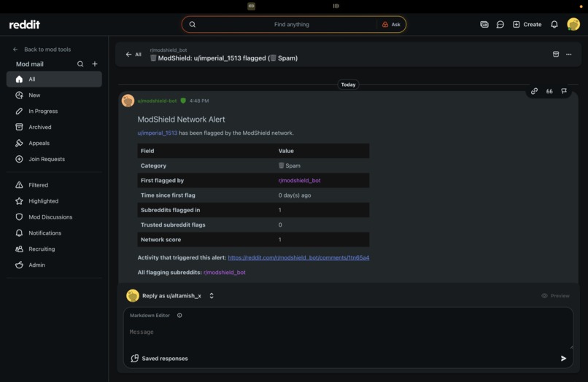Open the Filtered folder
The height and width of the screenshot is (382, 588).
point(54,185)
